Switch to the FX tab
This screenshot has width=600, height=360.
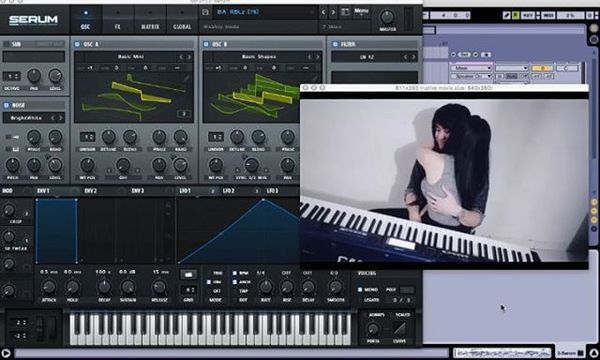tap(117, 20)
